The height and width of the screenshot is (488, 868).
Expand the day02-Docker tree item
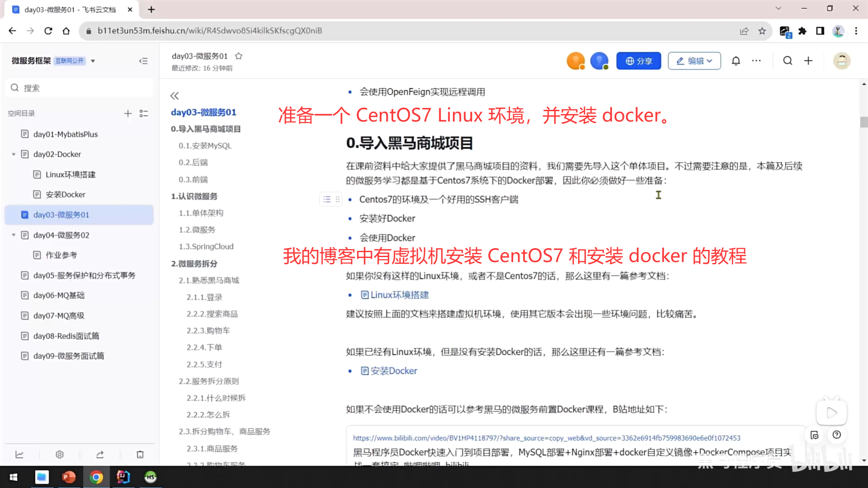(14, 154)
